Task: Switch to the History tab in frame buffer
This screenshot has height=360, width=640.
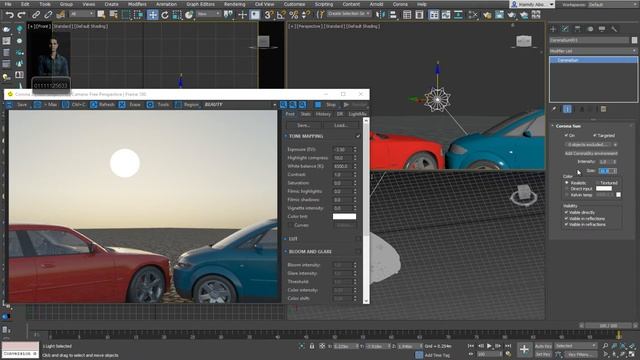Action: point(323,114)
